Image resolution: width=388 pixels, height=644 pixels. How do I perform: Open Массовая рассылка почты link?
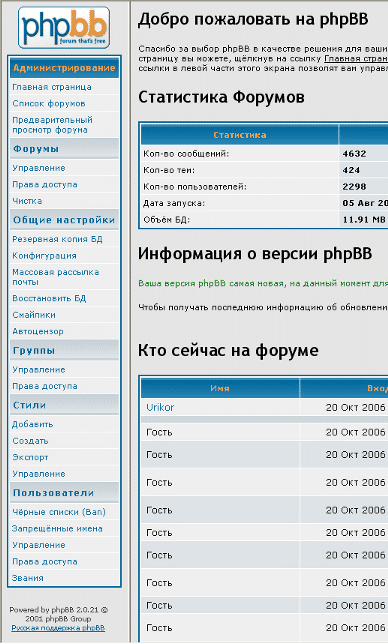coord(55,277)
